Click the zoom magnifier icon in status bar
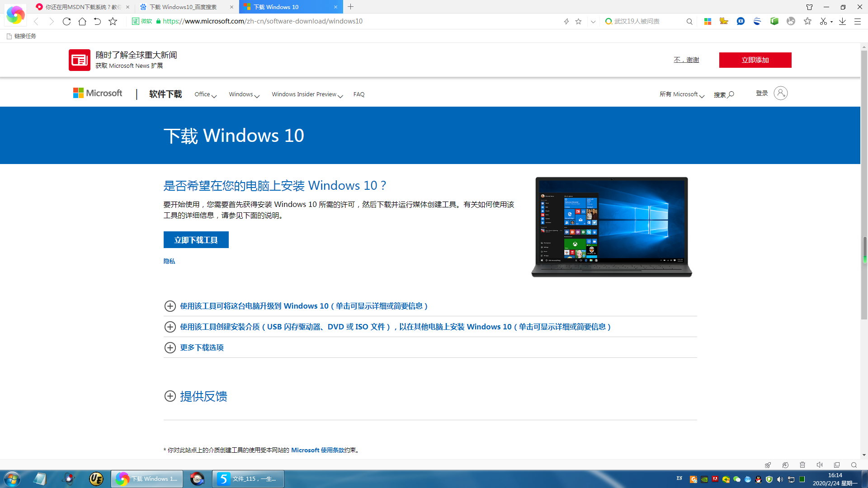868x488 pixels. [x=854, y=465]
